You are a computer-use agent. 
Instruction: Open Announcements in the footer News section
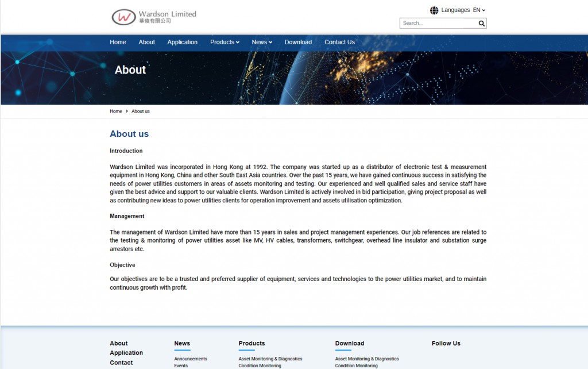(x=191, y=359)
